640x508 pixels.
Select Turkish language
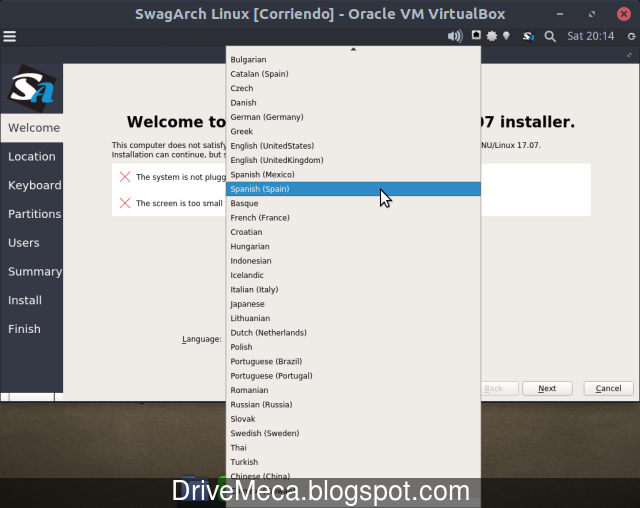(353, 462)
